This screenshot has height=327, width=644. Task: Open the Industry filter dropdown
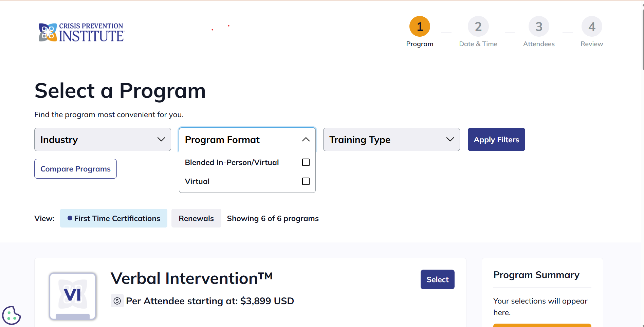[102, 139]
